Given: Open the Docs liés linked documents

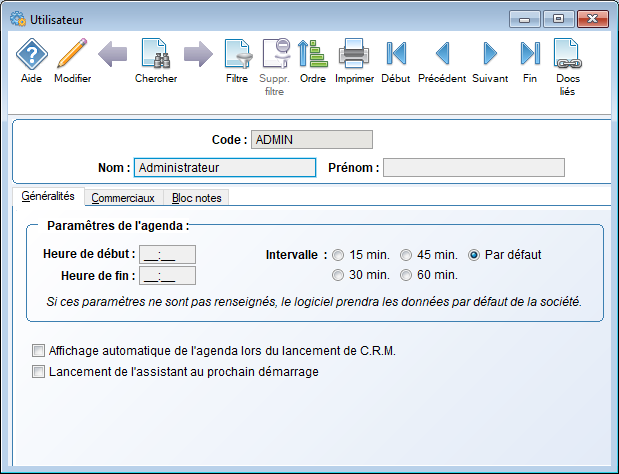Looking at the screenshot, I should (x=567, y=58).
